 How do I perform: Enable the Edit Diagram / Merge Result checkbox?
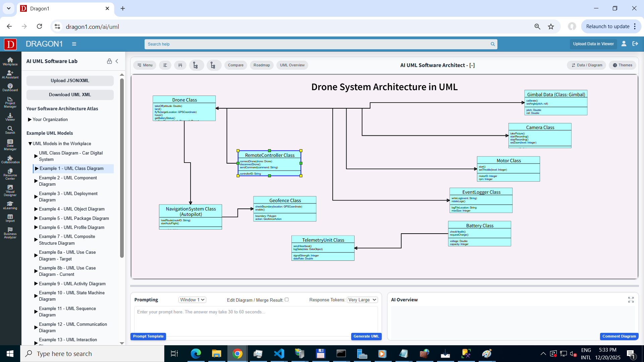(x=287, y=300)
